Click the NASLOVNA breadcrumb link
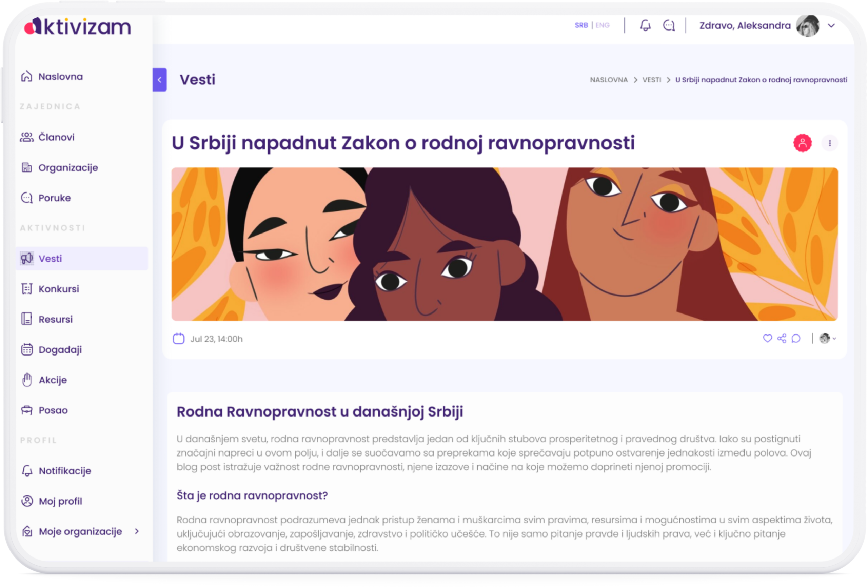Image resolution: width=868 pixels, height=588 pixels. tap(608, 80)
